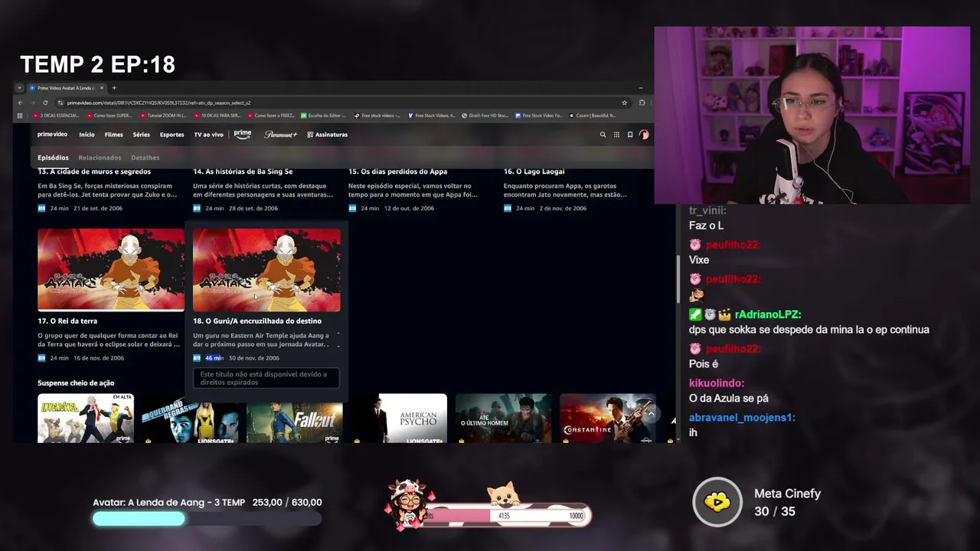Open the American Psycho recommendation thumbnail
Screen dimensions: 980x551
pyautogui.click(x=399, y=419)
